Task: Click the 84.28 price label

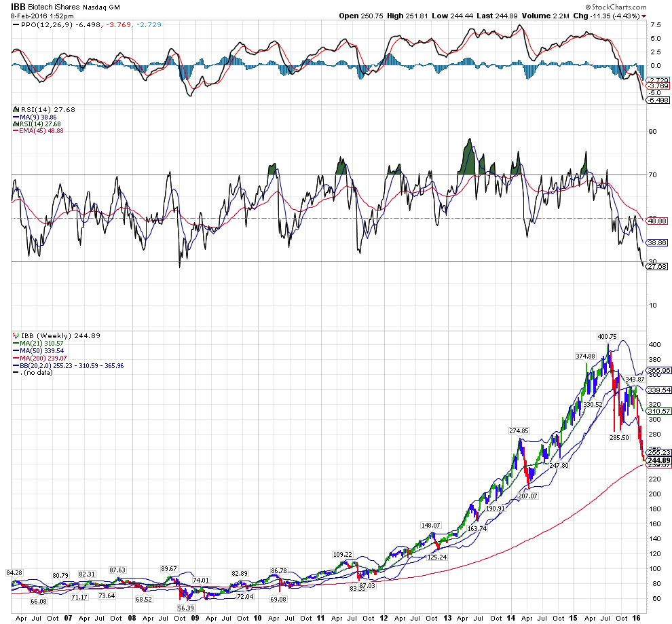Action: coord(14,573)
